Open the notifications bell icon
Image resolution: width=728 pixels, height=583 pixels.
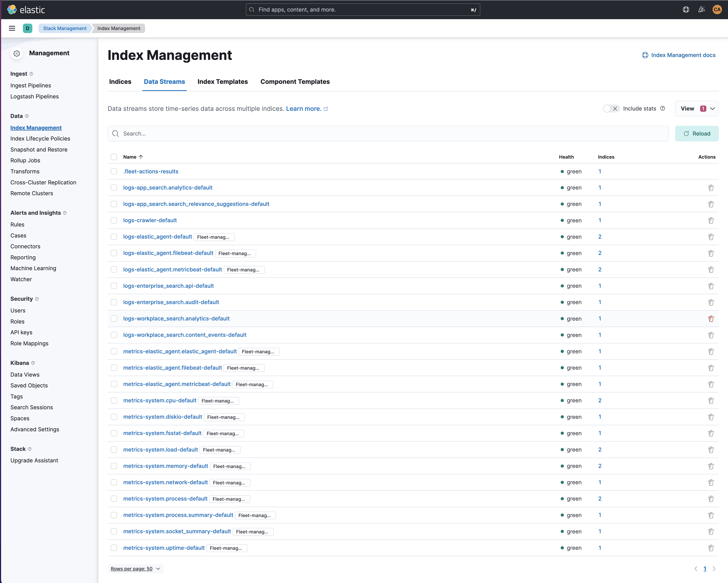tap(701, 9)
